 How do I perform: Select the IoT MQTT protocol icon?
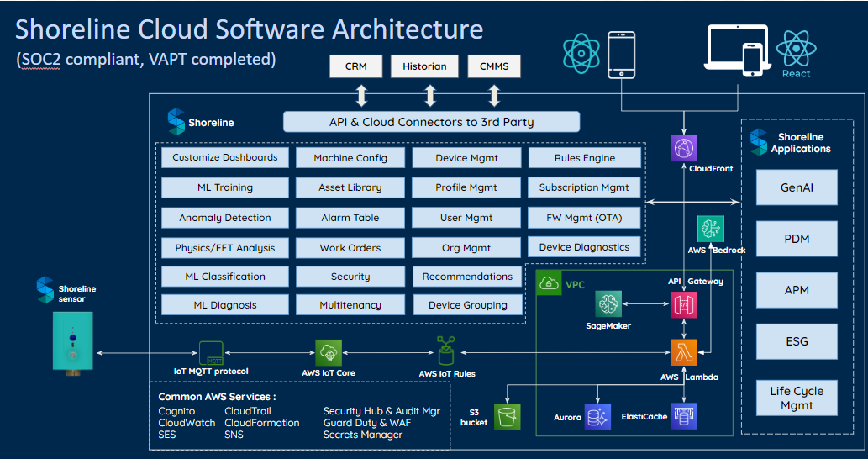click(211, 353)
